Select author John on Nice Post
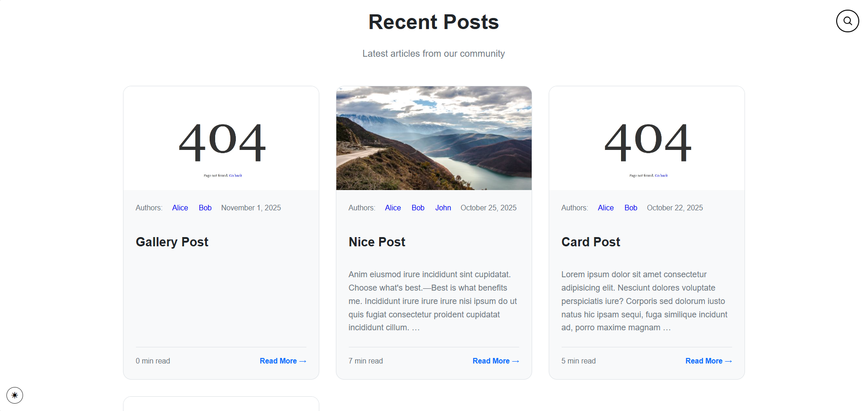Image resolution: width=868 pixels, height=411 pixels. [443, 208]
